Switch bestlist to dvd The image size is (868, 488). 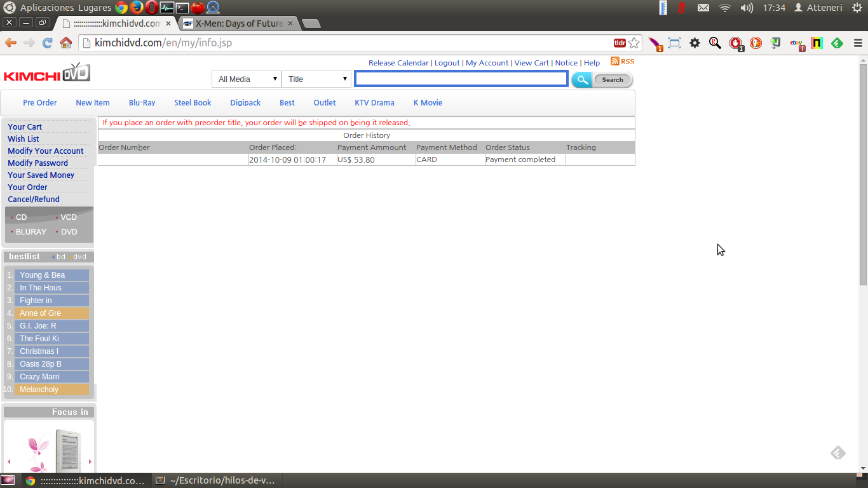pyautogui.click(x=79, y=257)
